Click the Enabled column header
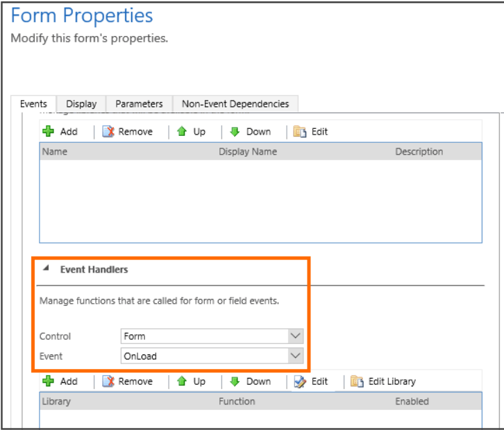The width and height of the screenshot is (504, 430). click(412, 402)
